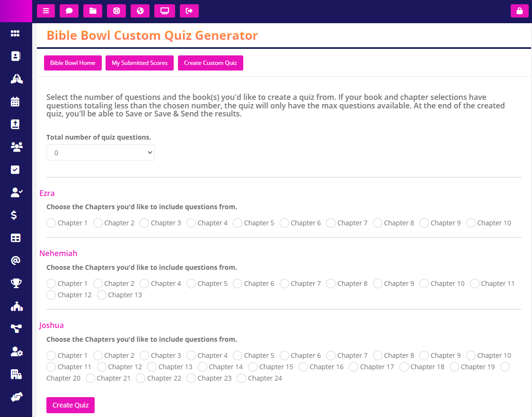Select Joshua Chapter 24 radio button
The image size is (532, 417).
click(241, 378)
